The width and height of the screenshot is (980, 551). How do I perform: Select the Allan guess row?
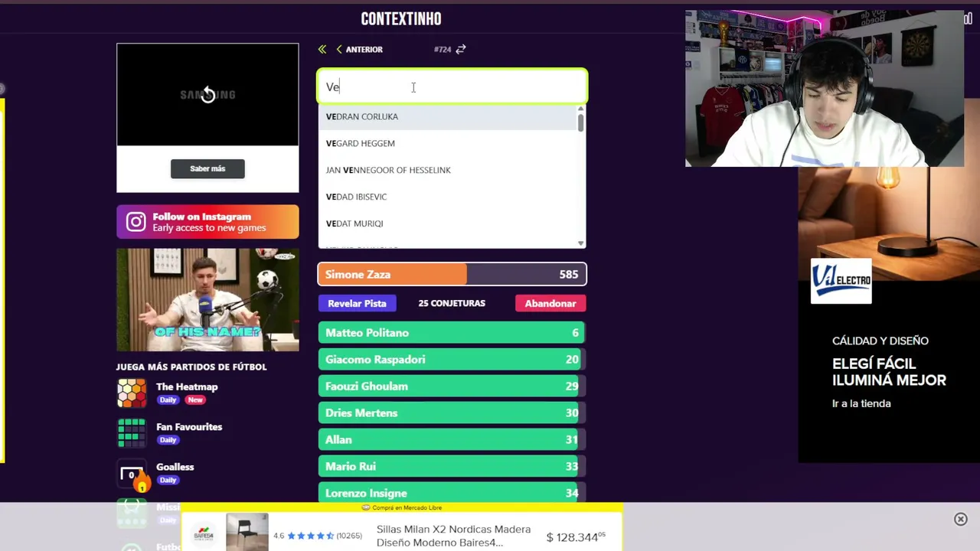tap(452, 440)
